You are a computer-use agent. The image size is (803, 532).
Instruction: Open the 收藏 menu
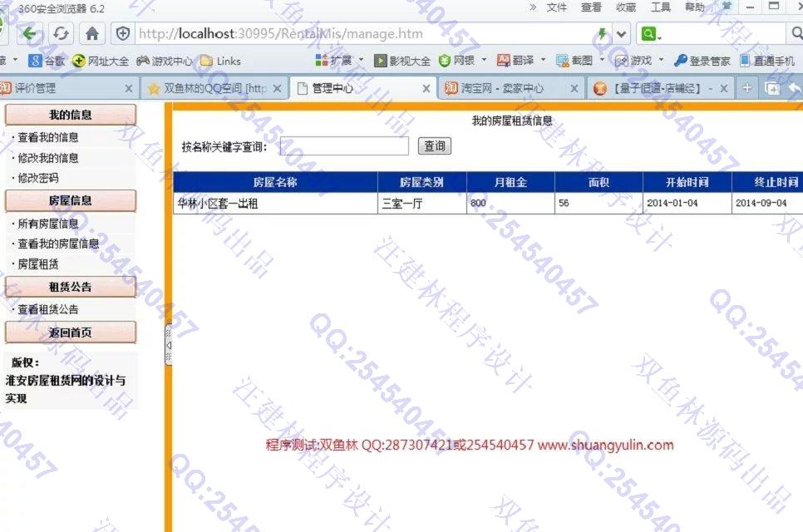point(626,7)
